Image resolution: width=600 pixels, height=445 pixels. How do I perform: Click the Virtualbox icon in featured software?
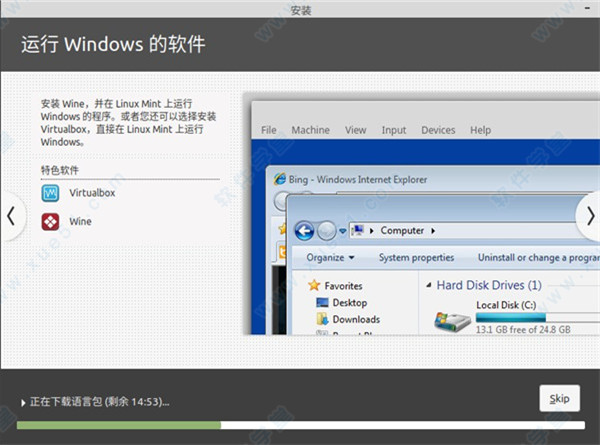[x=50, y=193]
